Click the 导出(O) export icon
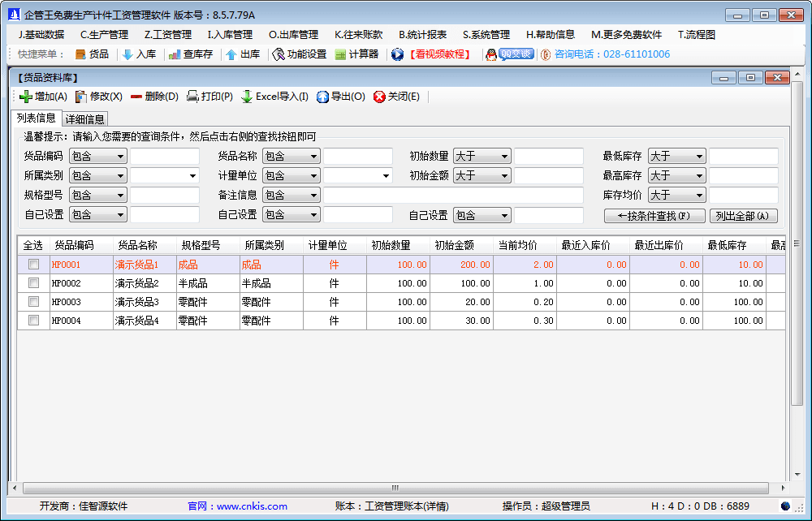The height and width of the screenshot is (521, 812). (x=322, y=97)
